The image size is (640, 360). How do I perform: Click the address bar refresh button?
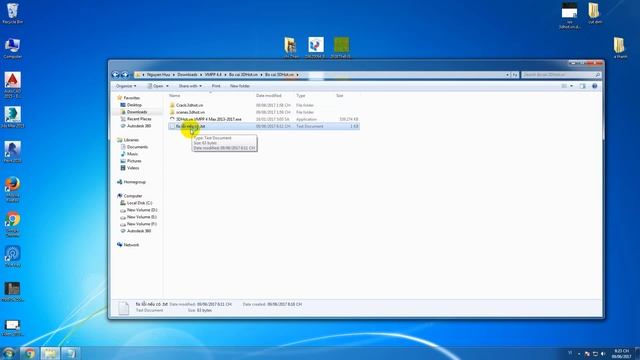tap(515, 75)
